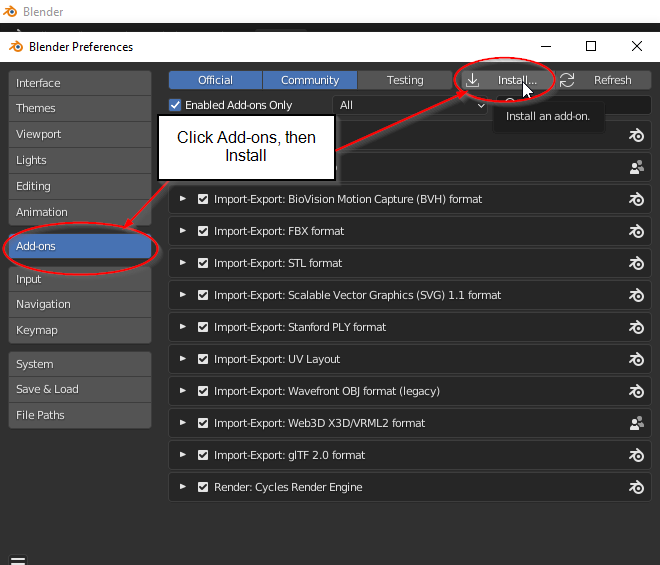Uncheck Enabled Add-ons Only checkbox

(175, 105)
